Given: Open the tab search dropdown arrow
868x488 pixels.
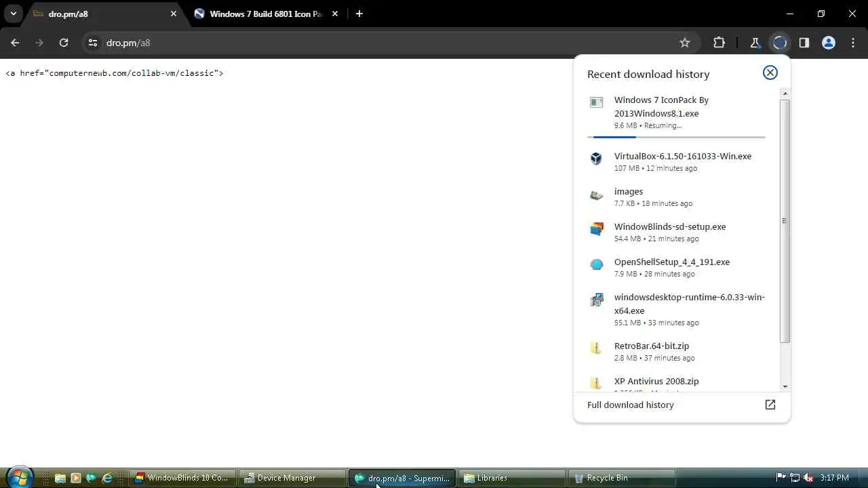Looking at the screenshot, I should [x=13, y=14].
